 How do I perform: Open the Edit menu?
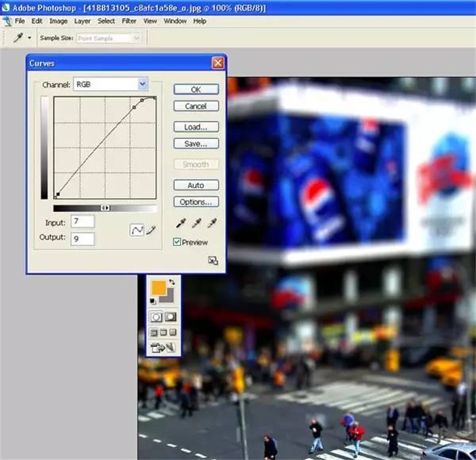tap(37, 21)
